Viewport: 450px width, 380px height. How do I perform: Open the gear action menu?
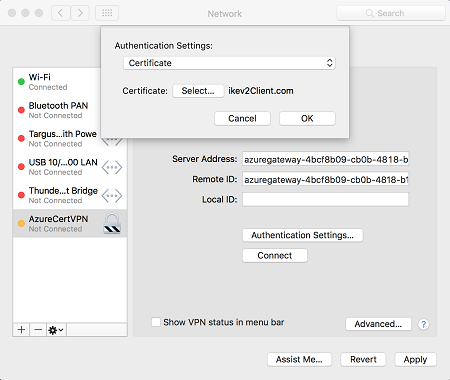[x=56, y=330]
